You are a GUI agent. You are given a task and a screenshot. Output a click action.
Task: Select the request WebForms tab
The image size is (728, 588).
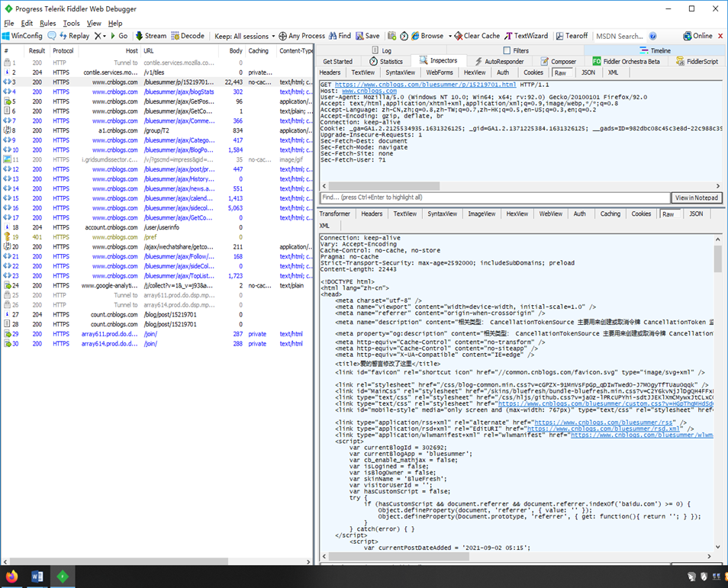440,72
